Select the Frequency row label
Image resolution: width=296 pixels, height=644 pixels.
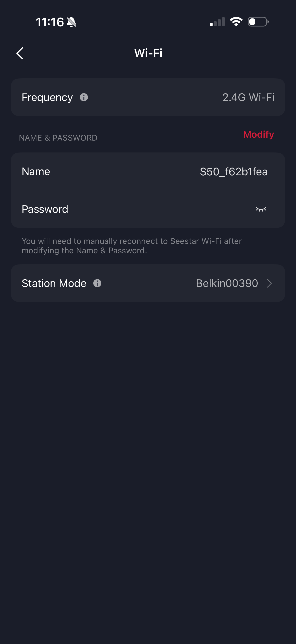tap(47, 97)
